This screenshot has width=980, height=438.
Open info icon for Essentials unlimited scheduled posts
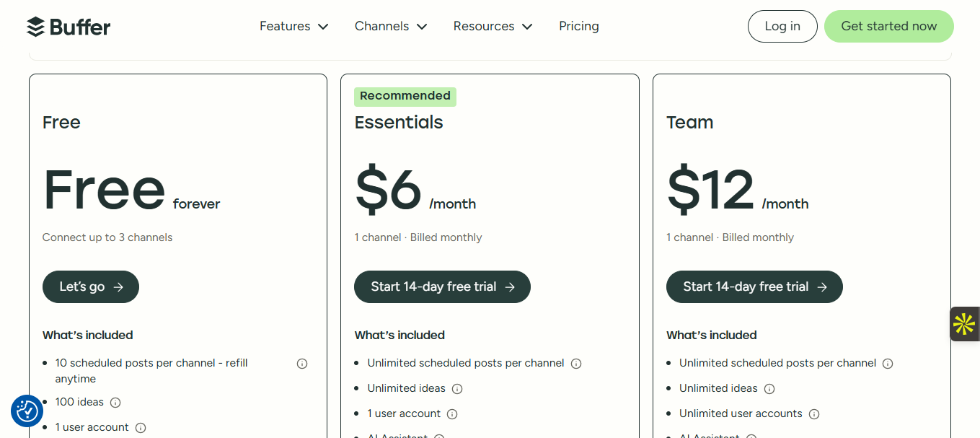point(576,364)
